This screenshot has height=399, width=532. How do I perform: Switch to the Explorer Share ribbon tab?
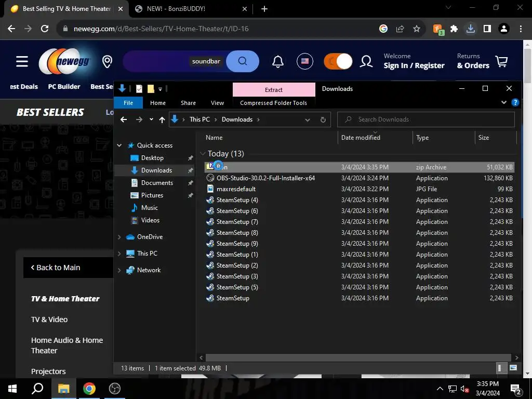pyautogui.click(x=188, y=103)
